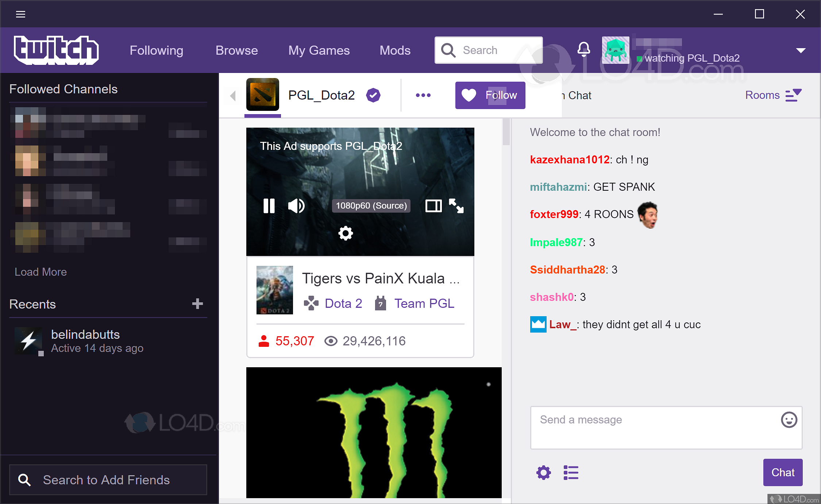Send message with the Chat button
821x504 pixels.
point(783,472)
